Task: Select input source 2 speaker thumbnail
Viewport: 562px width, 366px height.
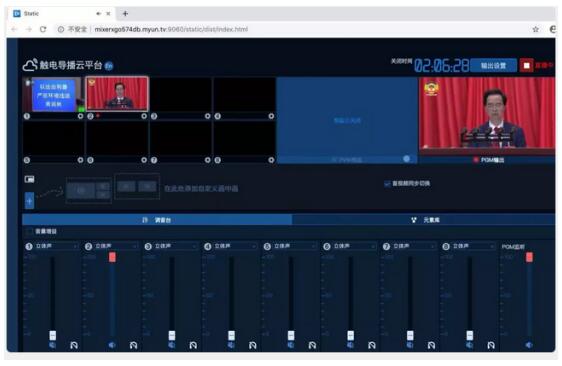Action: coord(117,94)
